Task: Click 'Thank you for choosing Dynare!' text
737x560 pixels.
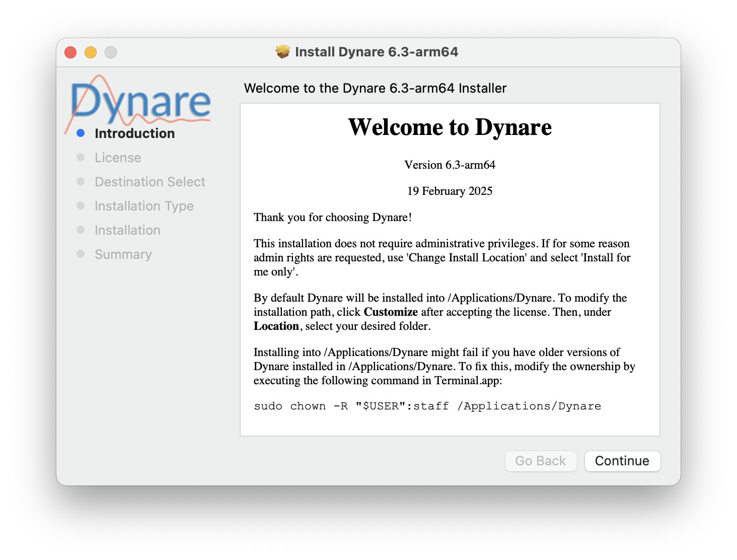Action: point(333,217)
